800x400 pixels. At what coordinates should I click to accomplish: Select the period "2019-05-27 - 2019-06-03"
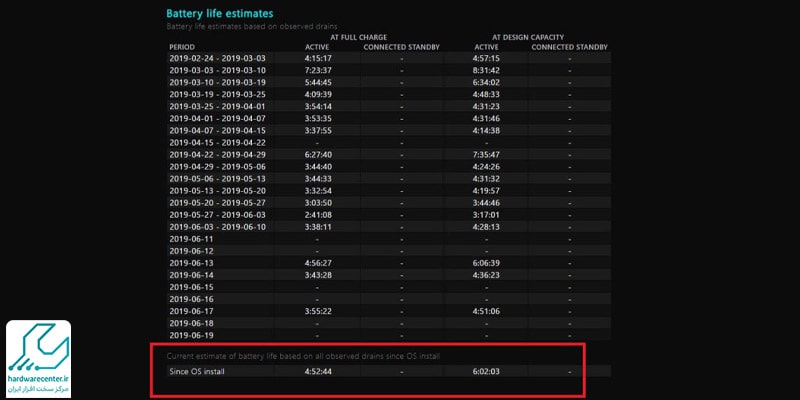217,215
